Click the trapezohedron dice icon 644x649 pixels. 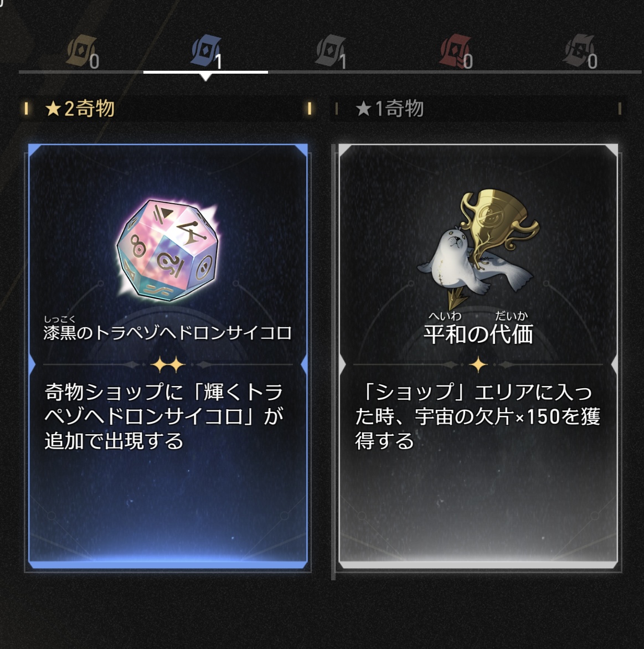[x=168, y=250]
